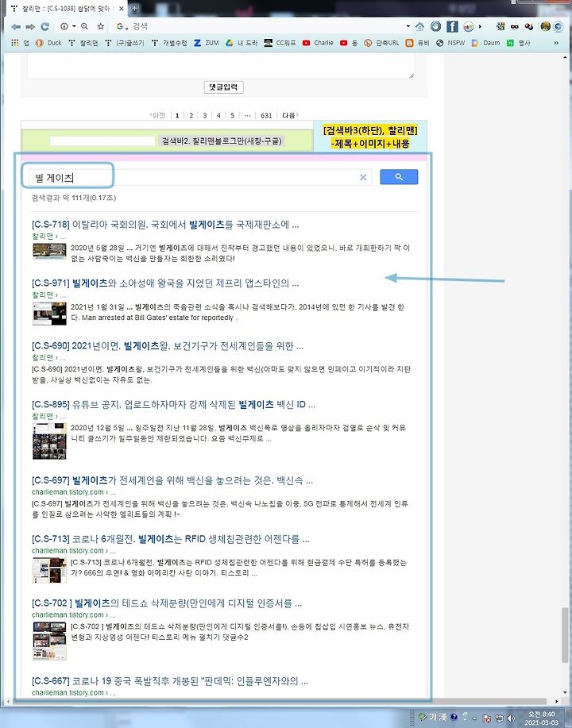Open the 단축URL bookmark

(x=381, y=43)
